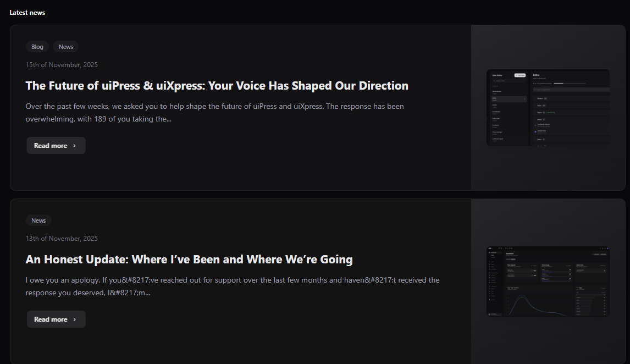Open the Blog tag on first article
Viewport: 630px width, 364px height.
(x=37, y=47)
